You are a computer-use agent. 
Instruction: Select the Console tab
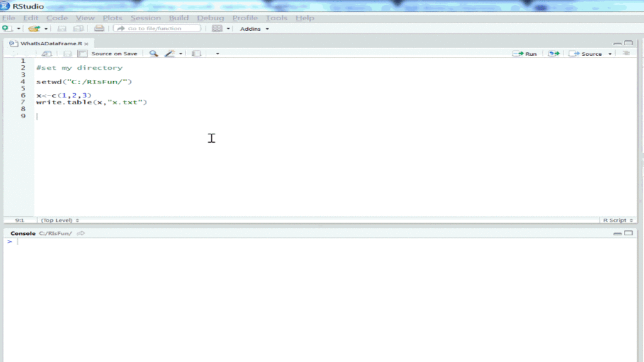pos(23,233)
